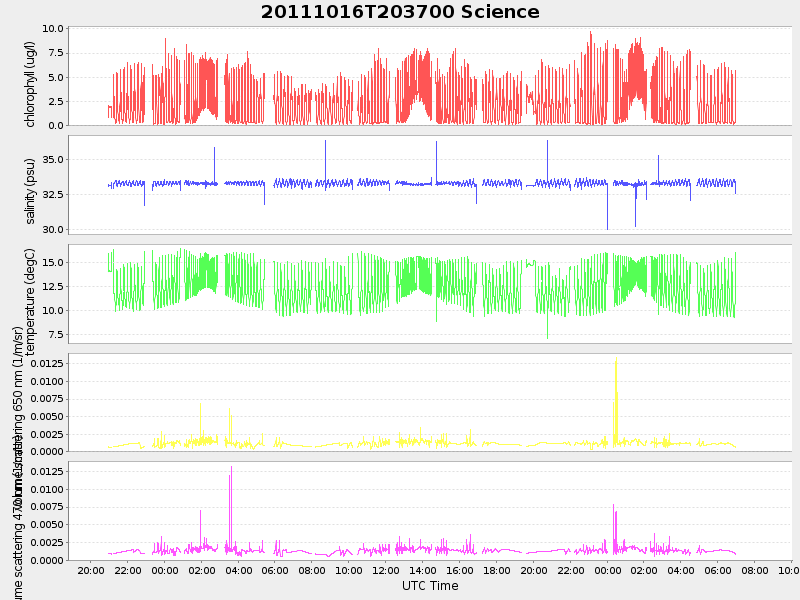Click the 16:00 label on the time axis
The height and width of the screenshot is (600, 800).
[x=460, y=570]
